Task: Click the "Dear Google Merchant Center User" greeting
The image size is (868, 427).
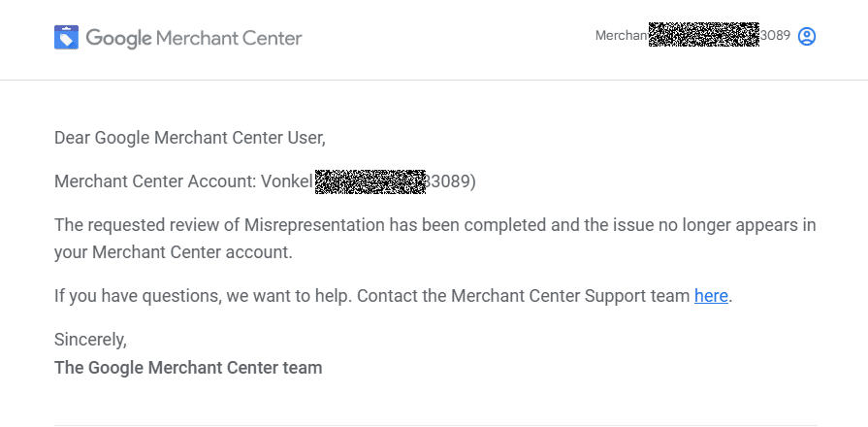Action: coord(190,138)
